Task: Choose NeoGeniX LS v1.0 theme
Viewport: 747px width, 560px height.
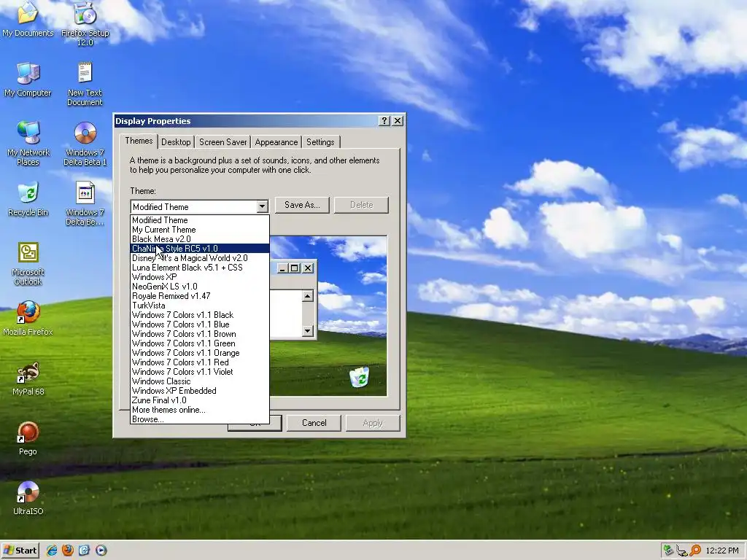Action: 200,286
